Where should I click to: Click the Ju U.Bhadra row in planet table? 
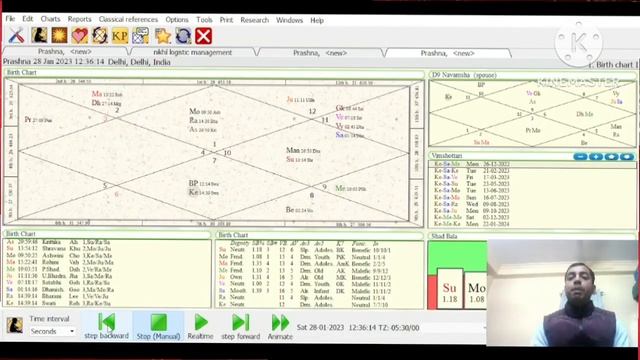tap(60, 276)
